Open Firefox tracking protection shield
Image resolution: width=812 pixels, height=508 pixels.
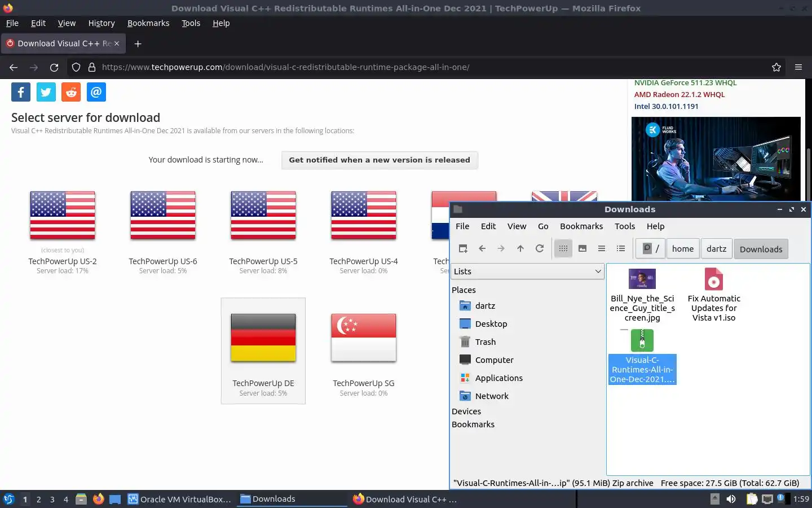click(x=76, y=67)
